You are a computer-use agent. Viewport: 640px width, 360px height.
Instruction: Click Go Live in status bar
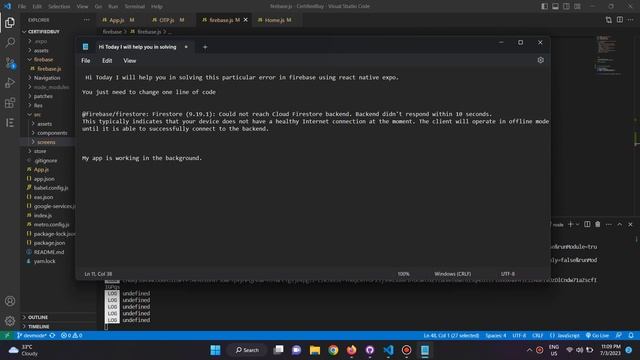click(x=597, y=336)
